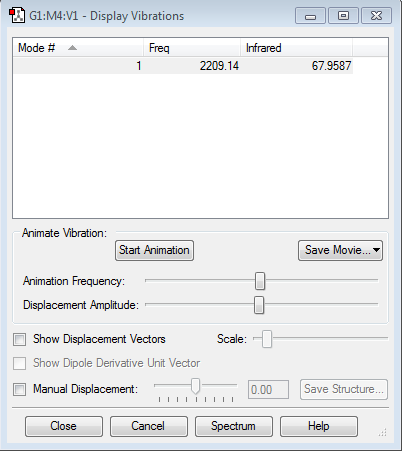Viewport: 402px width, 451px height.
Task: Click the Animation Frequency slider handle
Action: pos(260,281)
